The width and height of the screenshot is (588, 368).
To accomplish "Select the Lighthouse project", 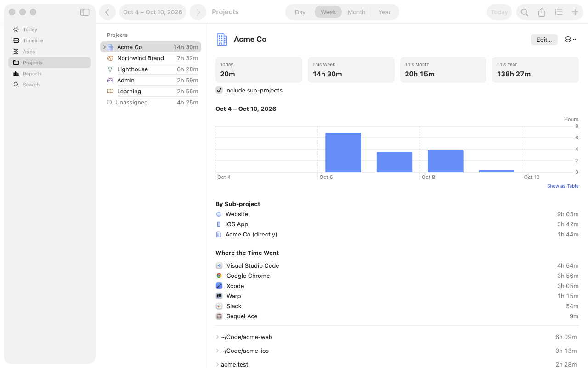I will (x=151, y=69).
